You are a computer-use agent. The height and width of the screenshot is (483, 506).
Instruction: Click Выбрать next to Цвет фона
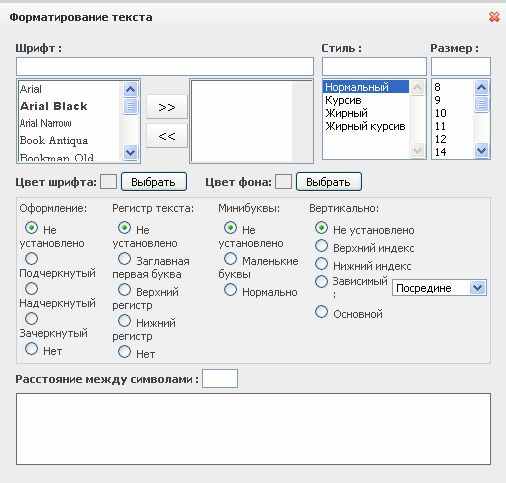(328, 182)
